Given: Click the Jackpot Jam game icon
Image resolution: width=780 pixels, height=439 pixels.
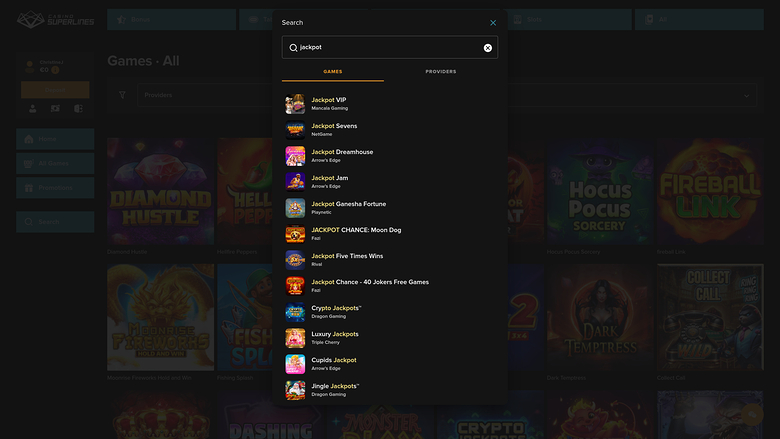Looking at the screenshot, I should click(295, 182).
